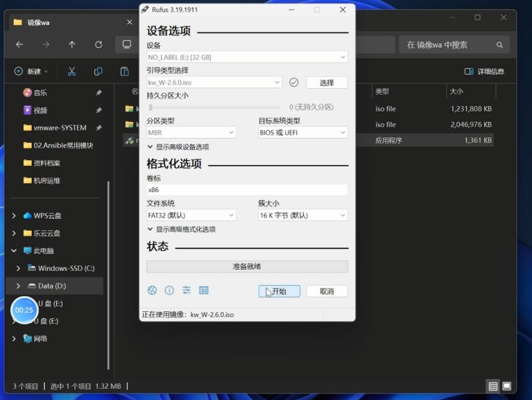Expand 显示高级格式化选项
This screenshot has height=400, width=532.
[182, 229]
